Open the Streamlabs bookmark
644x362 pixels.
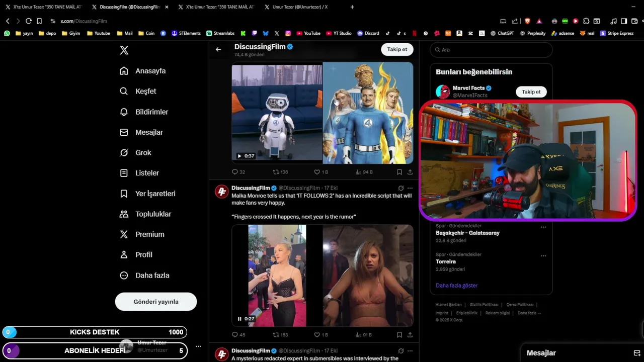pyautogui.click(x=220, y=33)
